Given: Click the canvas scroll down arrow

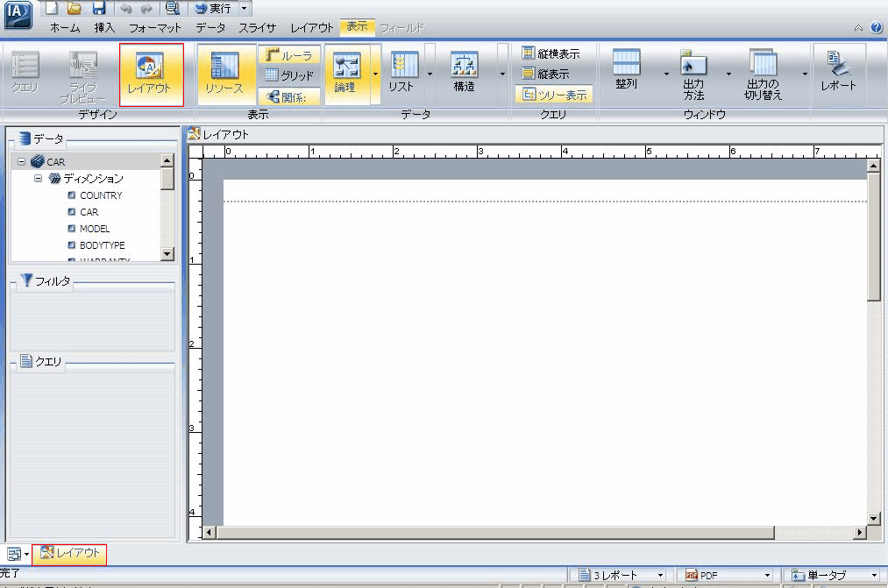Looking at the screenshot, I should pyautogui.click(x=873, y=519).
